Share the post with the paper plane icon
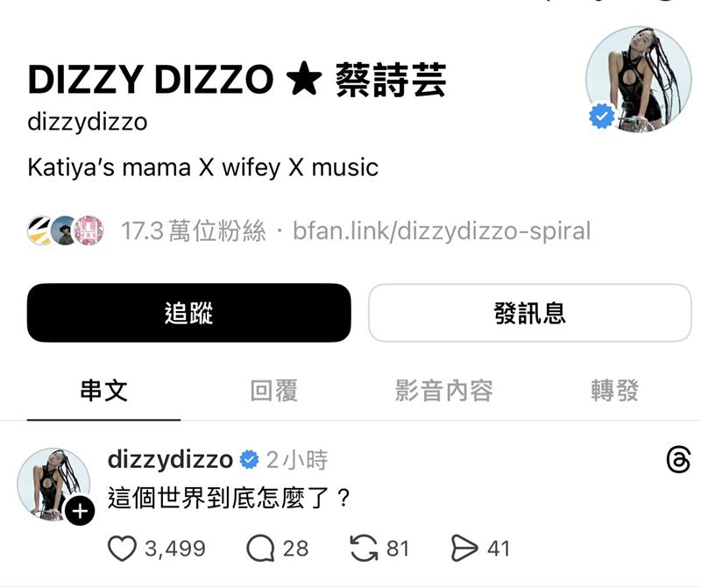701x588 pixels. pos(464,549)
